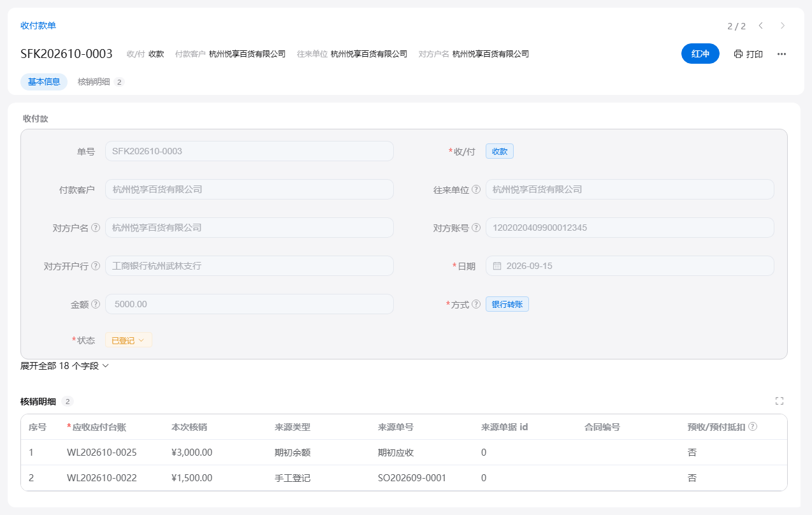Image resolution: width=812 pixels, height=515 pixels.
Task: Click the 对方账号 input field
Action: (630, 228)
